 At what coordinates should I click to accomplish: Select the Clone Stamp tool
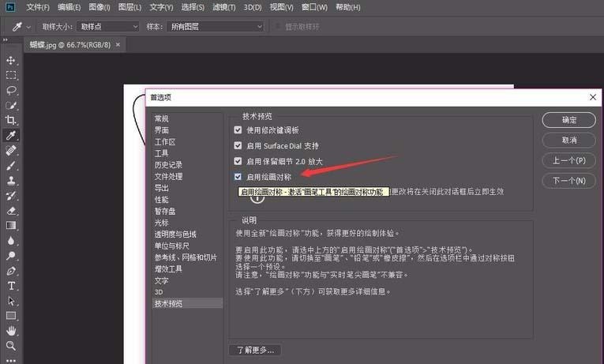click(x=11, y=180)
